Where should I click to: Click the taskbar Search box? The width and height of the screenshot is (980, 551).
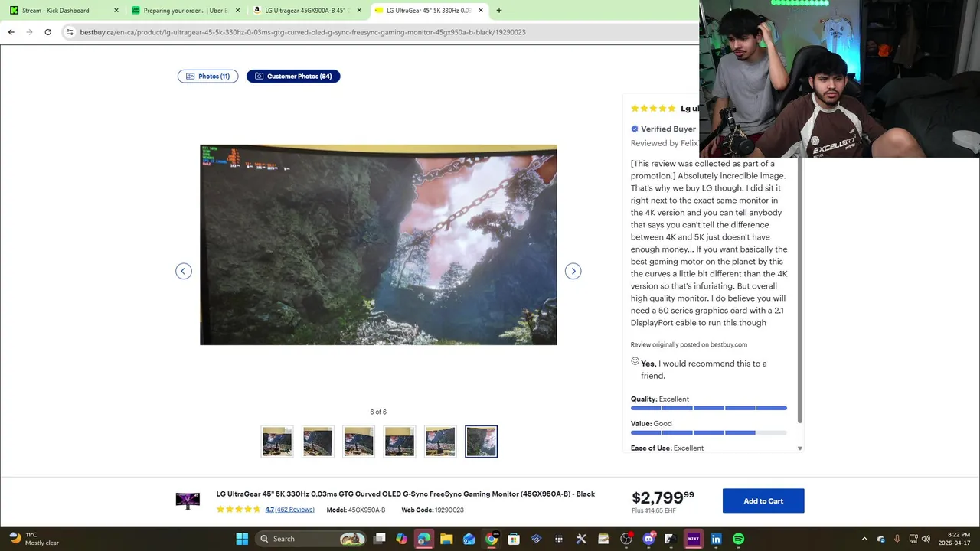pos(311,539)
